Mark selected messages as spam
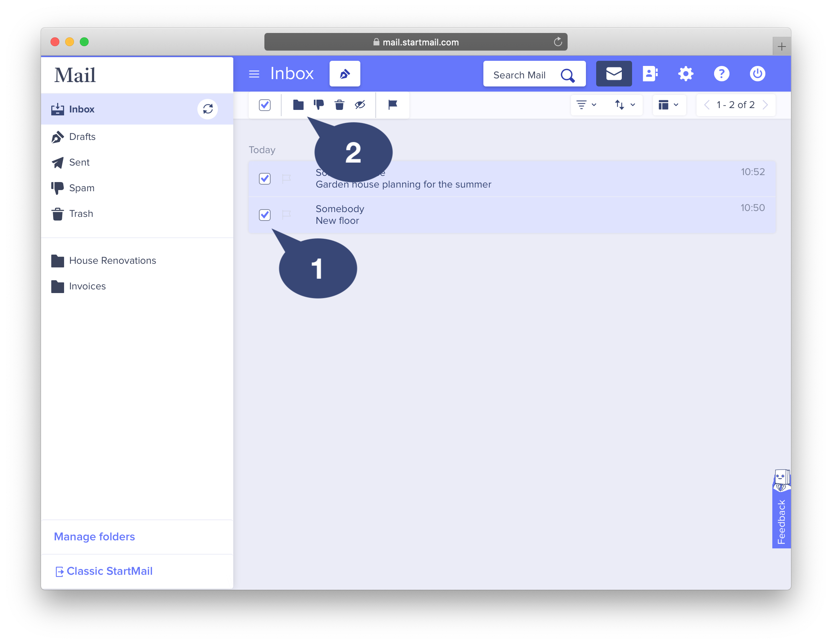 pos(319,105)
